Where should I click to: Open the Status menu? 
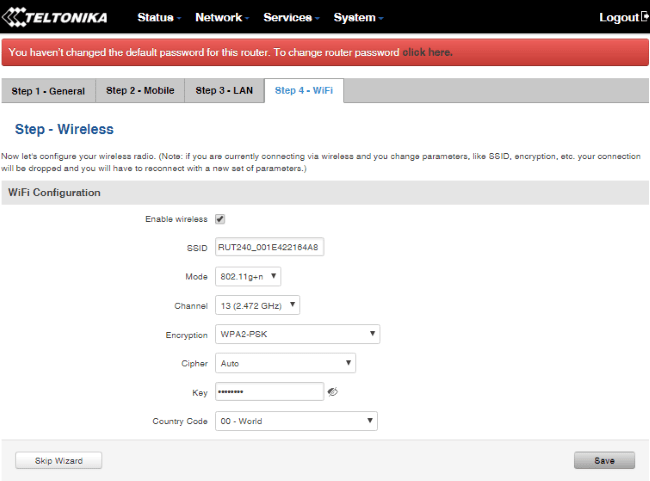(158, 18)
